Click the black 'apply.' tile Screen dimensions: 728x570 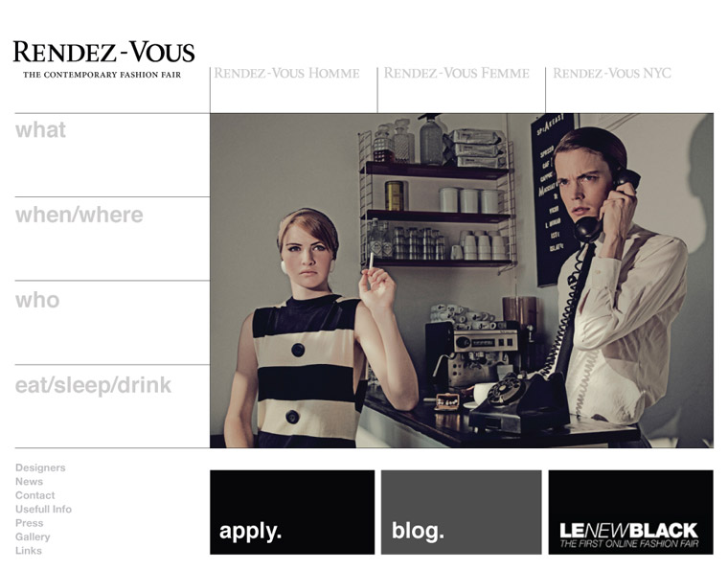292,513
